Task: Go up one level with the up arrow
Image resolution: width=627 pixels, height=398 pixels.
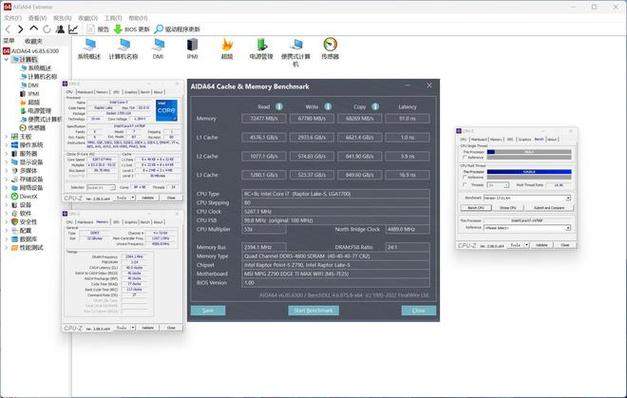Action: 34,29
